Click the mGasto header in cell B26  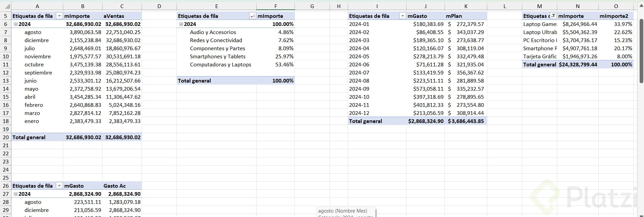coord(83,186)
